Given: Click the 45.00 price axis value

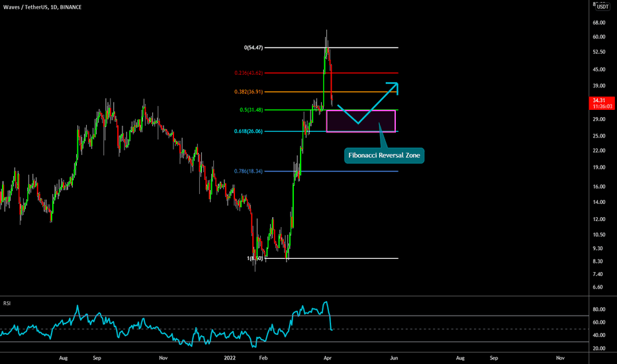Looking at the screenshot, I should point(599,69).
